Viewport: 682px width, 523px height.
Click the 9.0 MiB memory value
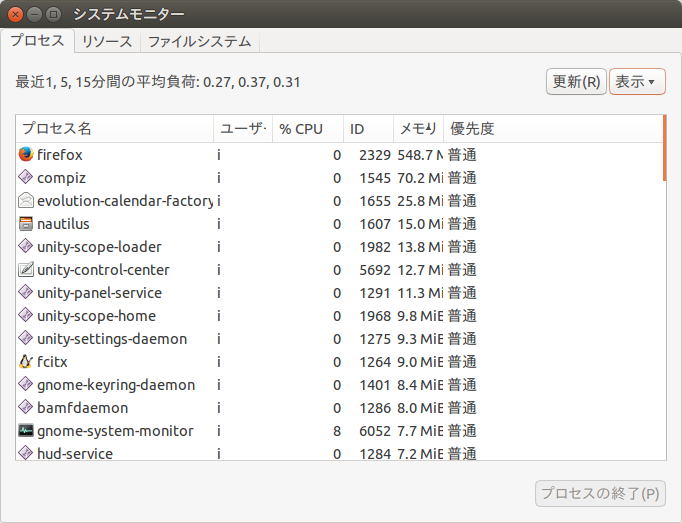point(420,362)
